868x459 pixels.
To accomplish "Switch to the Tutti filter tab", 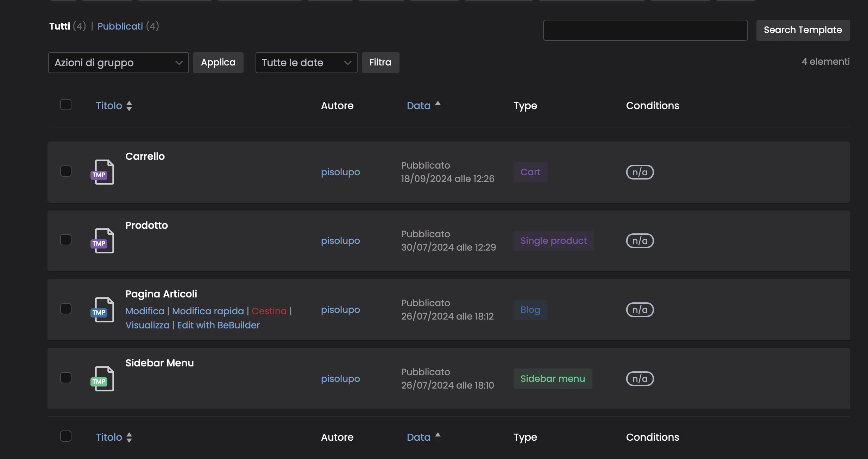I will click(x=60, y=26).
